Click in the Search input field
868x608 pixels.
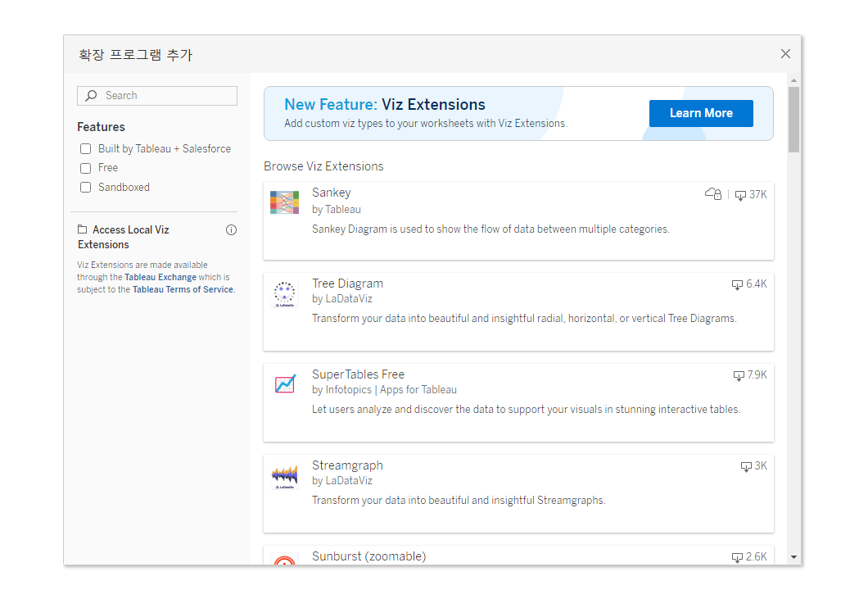tap(157, 96)
